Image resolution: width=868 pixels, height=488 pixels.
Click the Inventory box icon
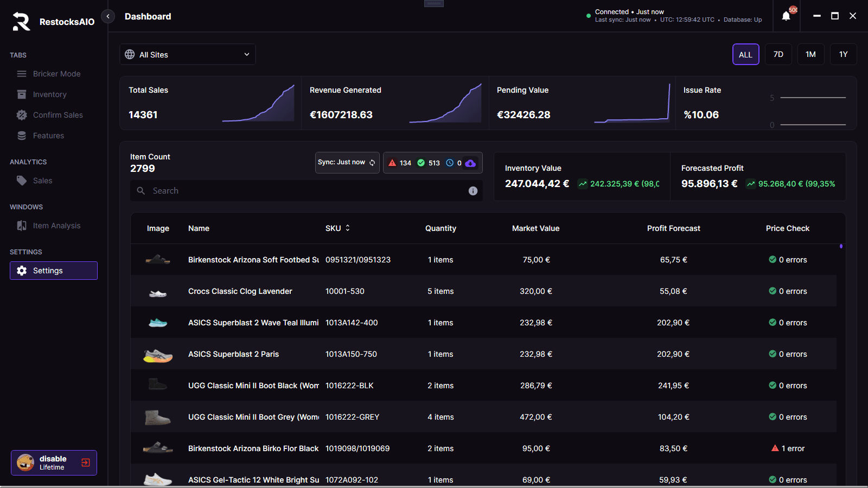point(22,94)
